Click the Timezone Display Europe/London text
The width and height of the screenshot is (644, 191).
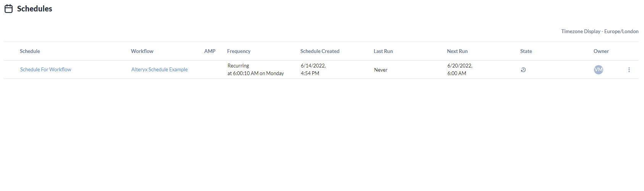[x=599, y=31]
